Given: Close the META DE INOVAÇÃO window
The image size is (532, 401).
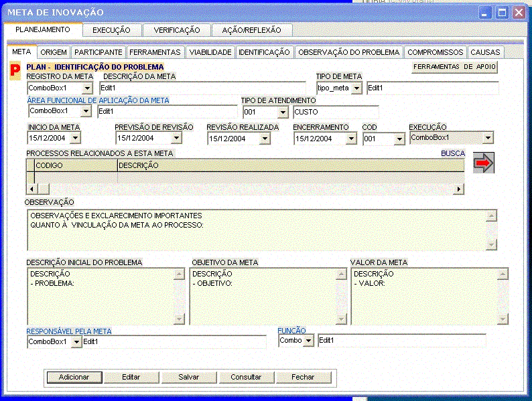Looking at the screenshot, I should (x=519, y=13).
